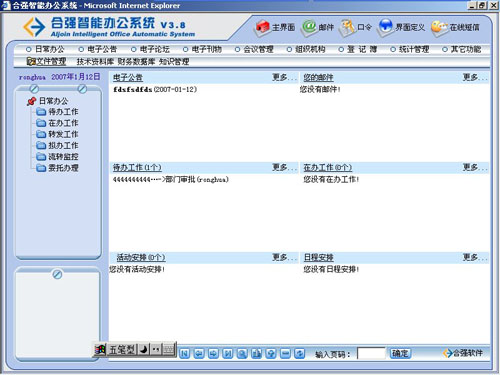The height and width of the screenshot is (375, 500).
Task: Click the 确定 confirm button
Action: 400,353
